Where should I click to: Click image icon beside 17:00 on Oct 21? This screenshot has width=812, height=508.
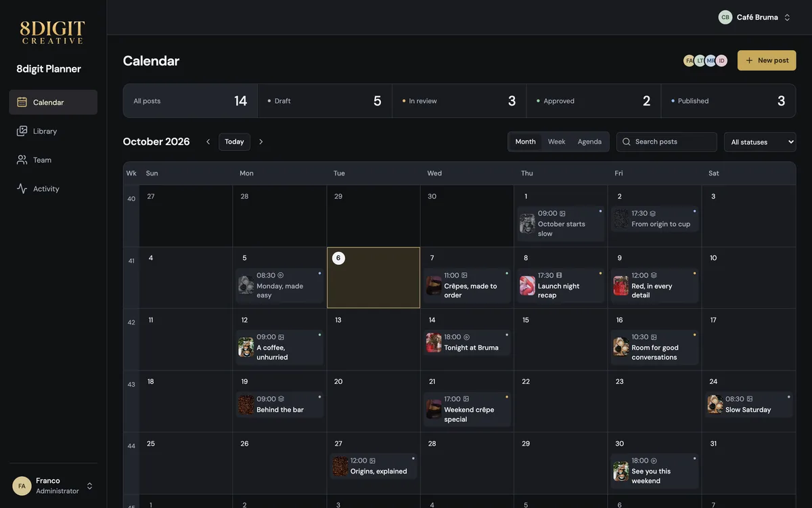[x=466, y=399]
